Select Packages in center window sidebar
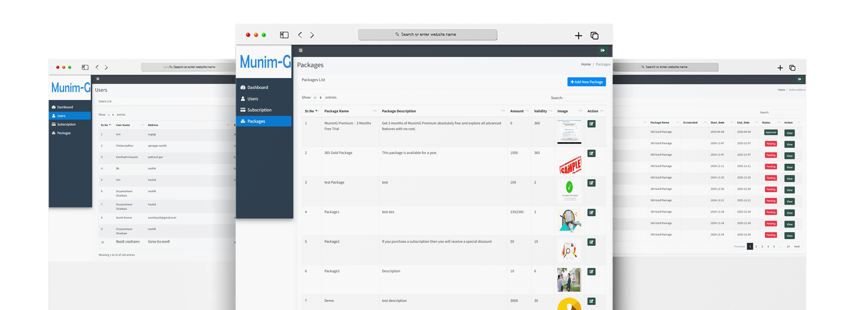 (264, 122)
